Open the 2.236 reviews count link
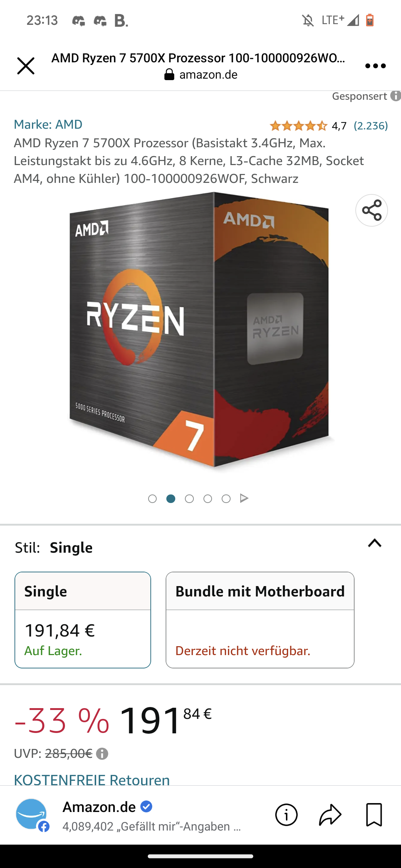The height and width of the screenshot is (868, 401). click(x=371, y=126)
